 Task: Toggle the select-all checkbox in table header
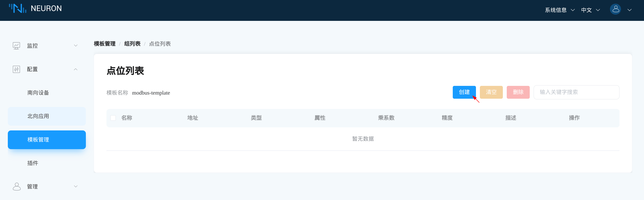[x=113, y=118]
